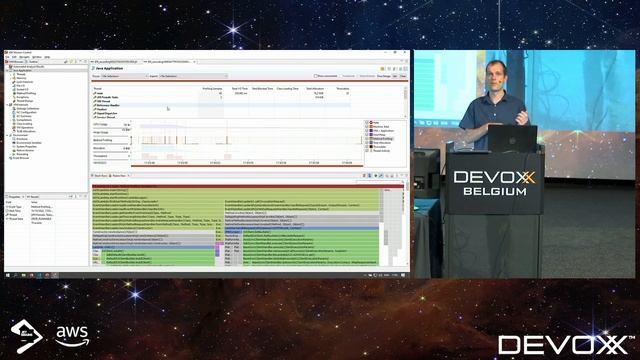Viewport: 640px width, 360px height.
Task: Select Automated Analysis Results in Outline
Action: pos(29,67)
